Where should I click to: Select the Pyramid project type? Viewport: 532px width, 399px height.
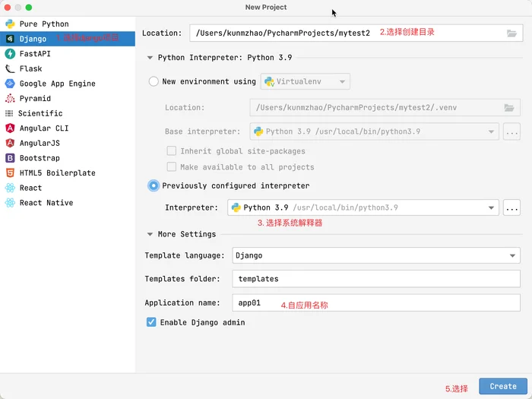pyautogui.click(x=68, y=98)
